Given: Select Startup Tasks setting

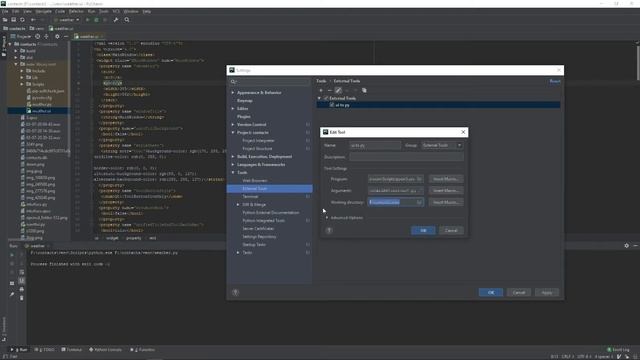Looking at the screenshot, I should [x=254, y=244].
